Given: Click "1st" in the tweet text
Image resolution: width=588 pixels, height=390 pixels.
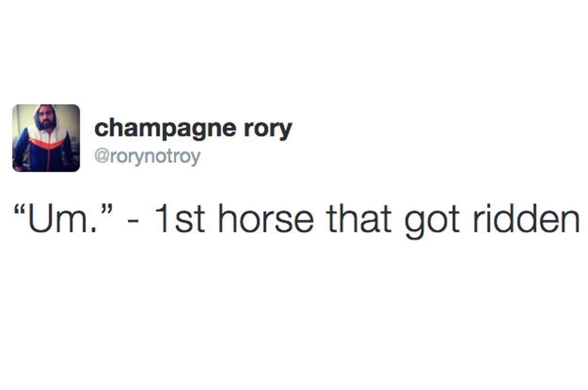Looking at the screenshot, I should click(179, 219).
